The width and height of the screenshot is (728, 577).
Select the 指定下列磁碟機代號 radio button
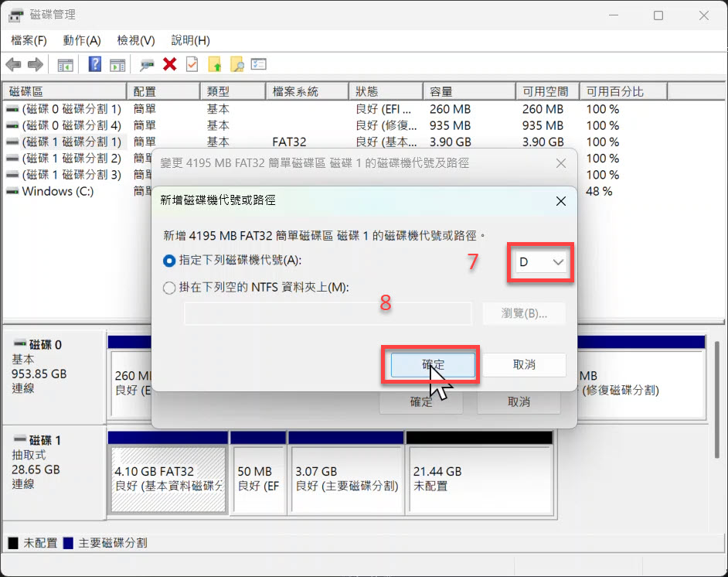click(170, 261)
